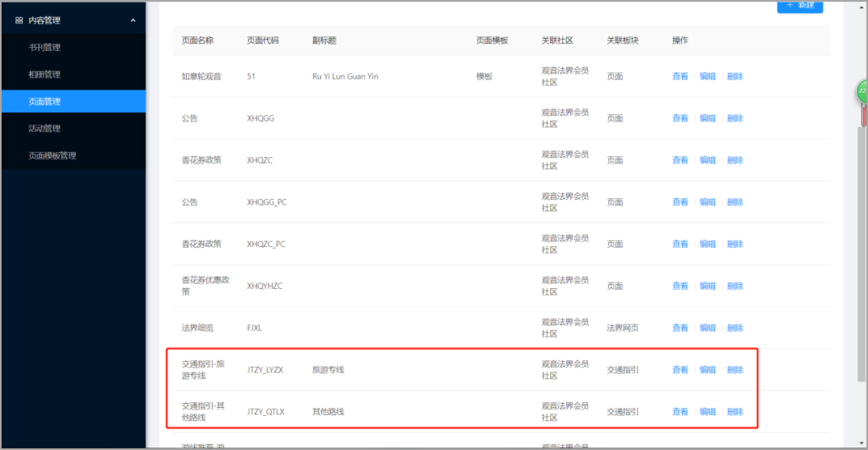Delete the XHQZC_PC row
The height and width of the screenshot is (450, 868).
(735, 244)
